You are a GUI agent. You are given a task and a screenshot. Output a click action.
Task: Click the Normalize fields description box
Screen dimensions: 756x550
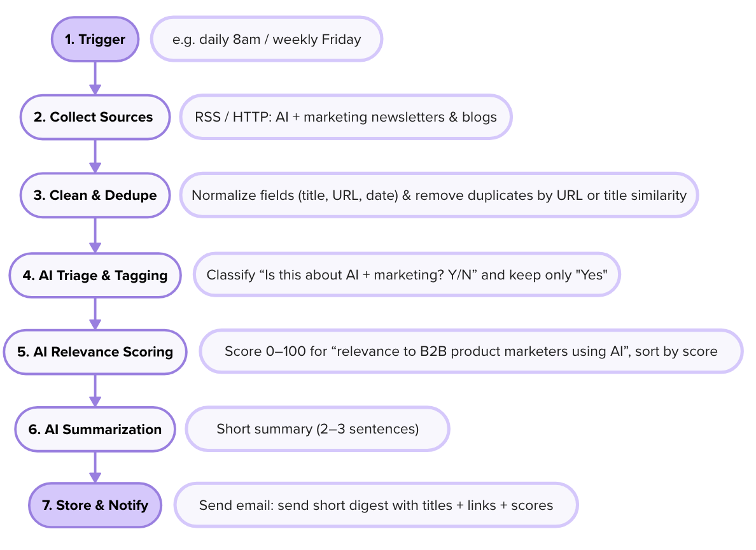click(438, 195)
